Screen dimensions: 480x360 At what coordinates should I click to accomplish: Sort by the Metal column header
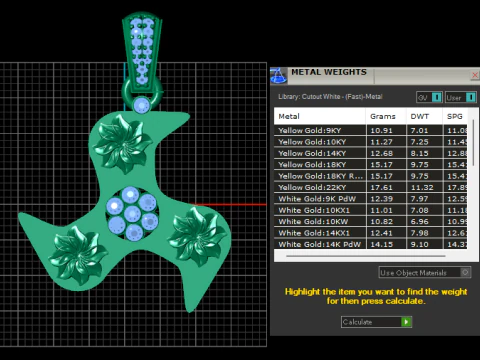click(319, 116)
